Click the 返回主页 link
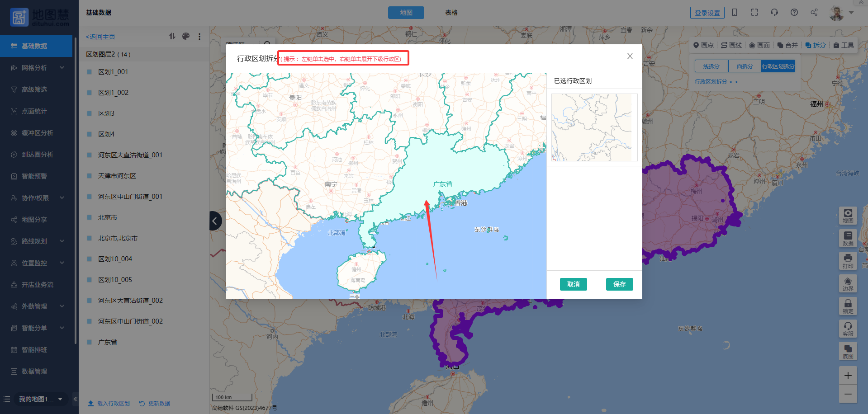The image size is (868, 414). pos(101,37)
